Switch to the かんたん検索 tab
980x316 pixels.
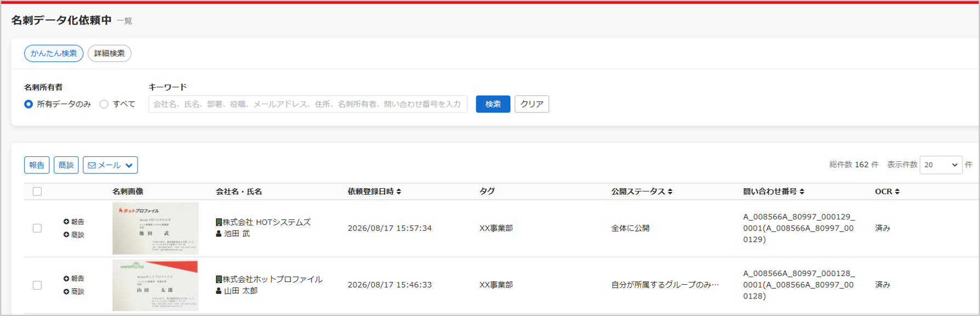coord(54,53)
